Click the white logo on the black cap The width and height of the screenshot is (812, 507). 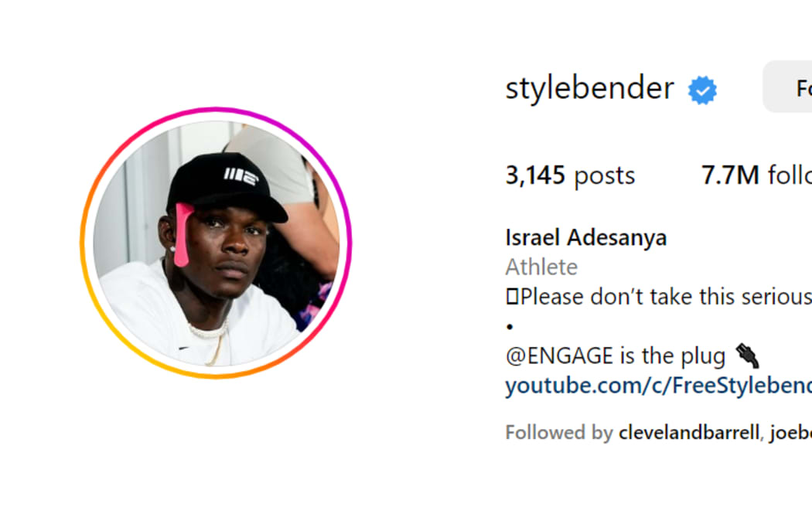241,176
